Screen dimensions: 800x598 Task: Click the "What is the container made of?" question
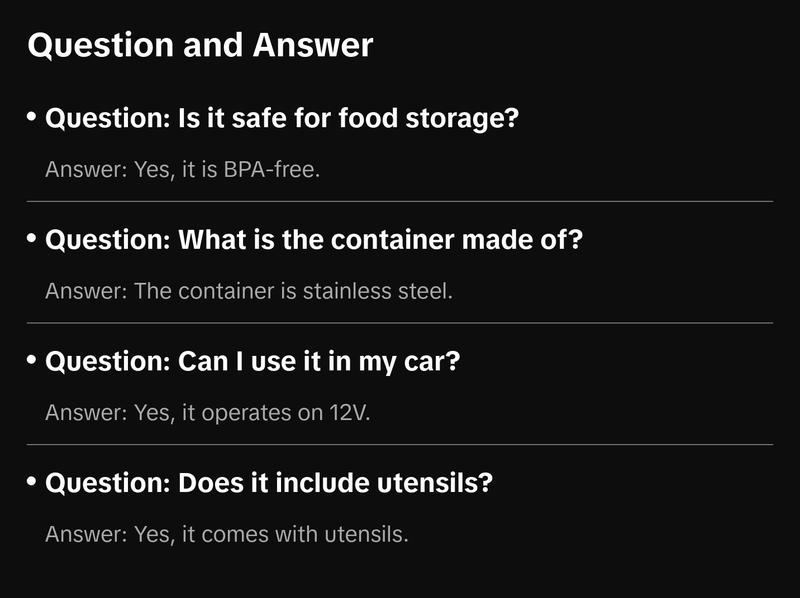click(x=313, y=241)
